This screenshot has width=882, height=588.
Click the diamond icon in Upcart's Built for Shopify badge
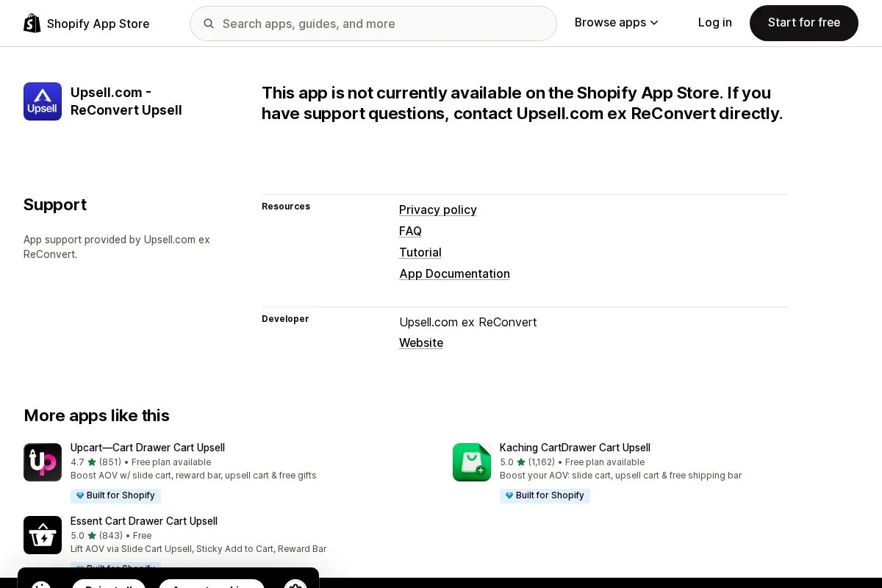80,496
